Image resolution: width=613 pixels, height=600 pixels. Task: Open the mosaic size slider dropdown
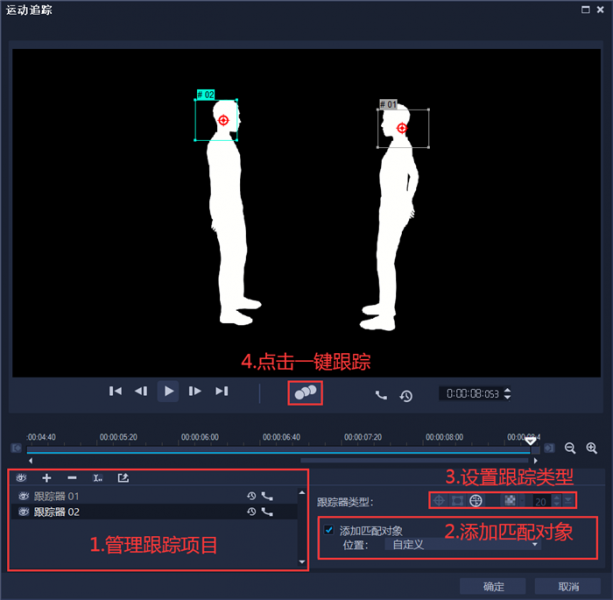[x=568, y=501]
